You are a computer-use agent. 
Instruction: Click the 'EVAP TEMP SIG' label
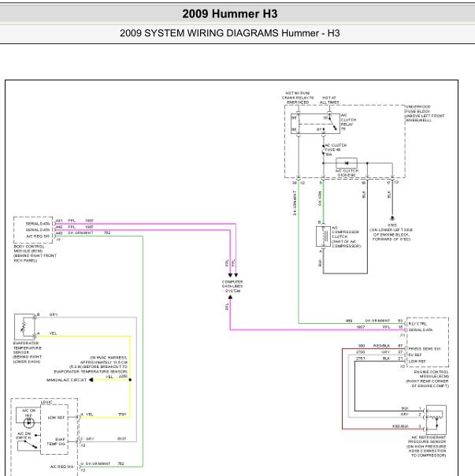tap(56, 441)
